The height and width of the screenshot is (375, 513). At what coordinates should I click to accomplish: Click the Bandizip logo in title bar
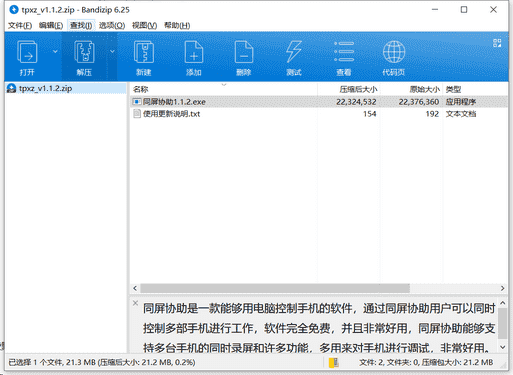14,10
